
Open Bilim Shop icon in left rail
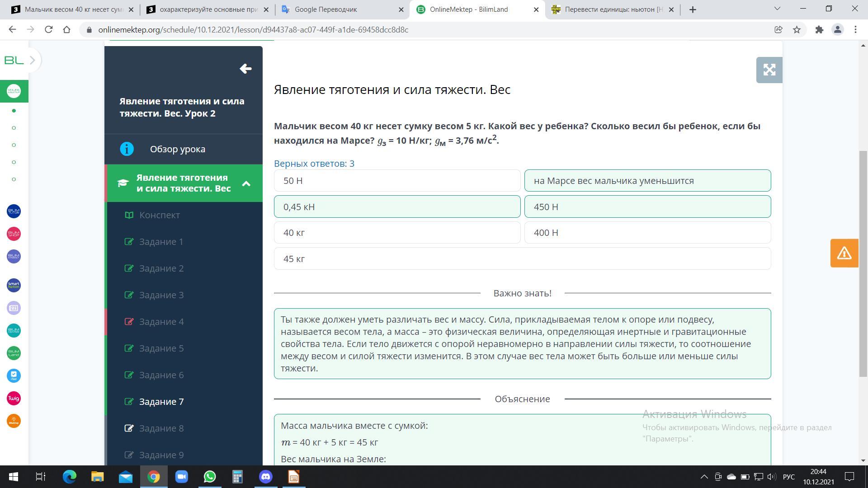(14, 234)
